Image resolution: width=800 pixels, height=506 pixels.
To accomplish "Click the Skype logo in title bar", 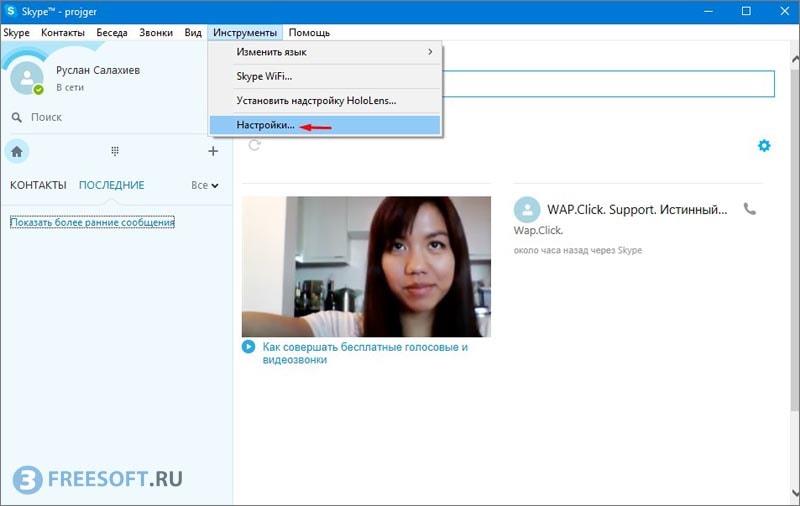I will pos(10,11).
